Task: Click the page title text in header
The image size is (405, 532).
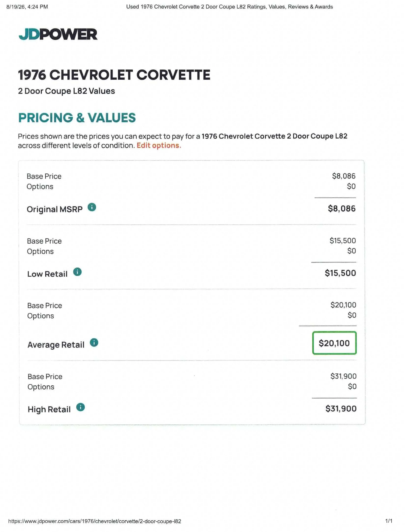Action: coord(230,7)
